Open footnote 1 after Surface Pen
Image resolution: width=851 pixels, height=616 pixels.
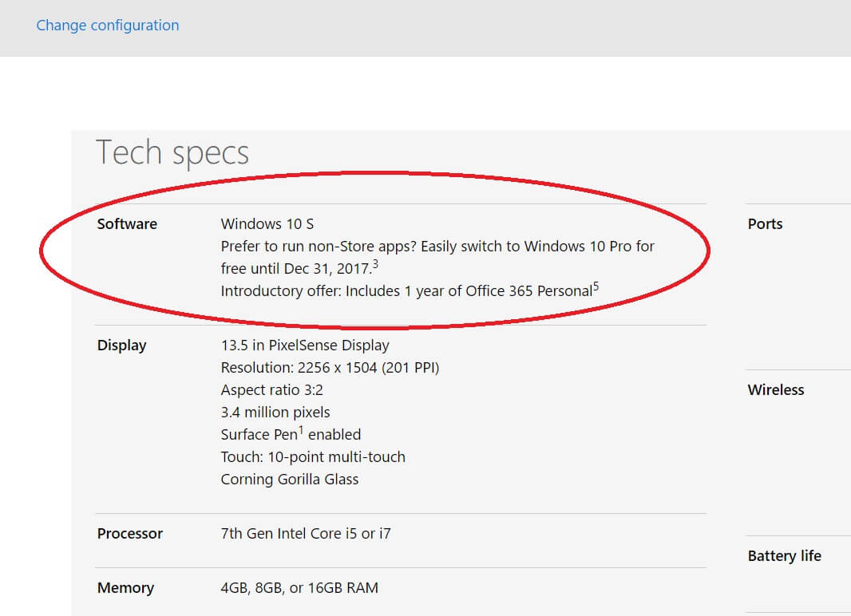[x=301, y=430]
